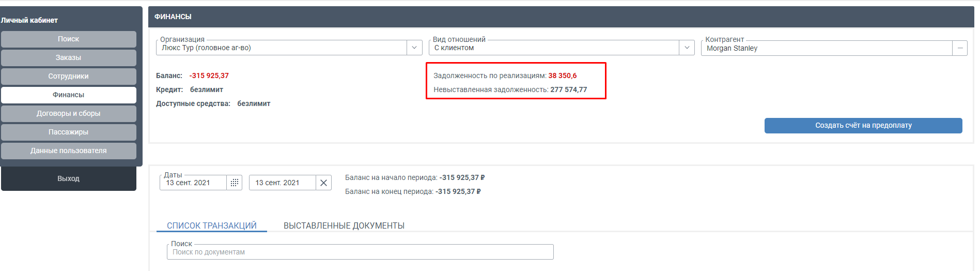Screen dimensions: 980x271
Task: Switch to Список транзакций tab
Action: coord(211,225)
